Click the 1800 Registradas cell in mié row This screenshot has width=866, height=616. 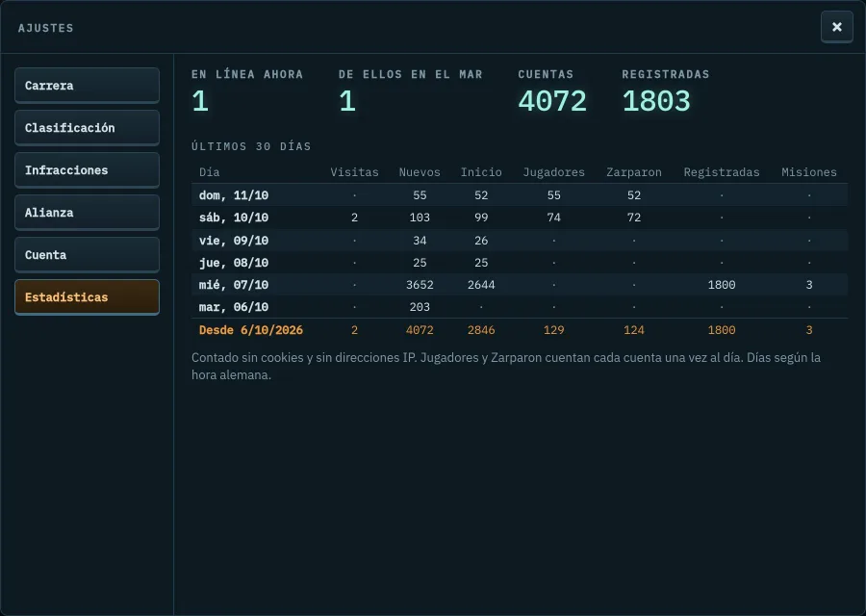click(722, 285)
